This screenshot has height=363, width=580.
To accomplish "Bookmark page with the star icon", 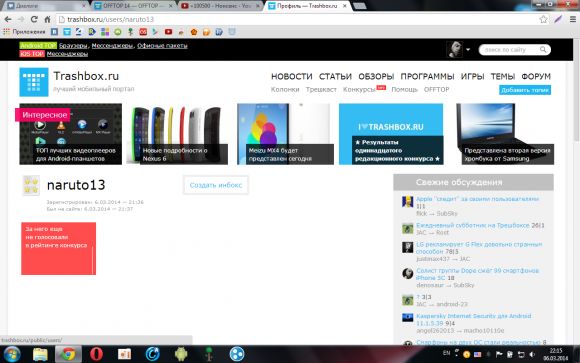I will 543,19.
